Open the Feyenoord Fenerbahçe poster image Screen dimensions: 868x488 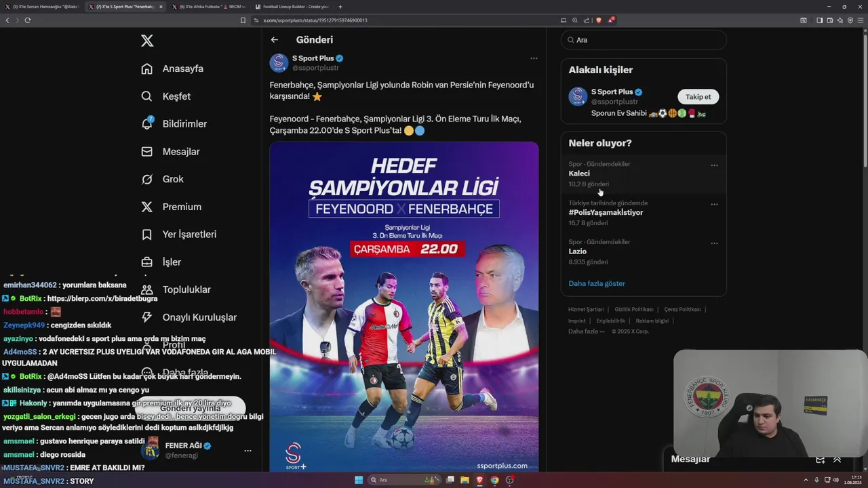(x=404, y=306)
